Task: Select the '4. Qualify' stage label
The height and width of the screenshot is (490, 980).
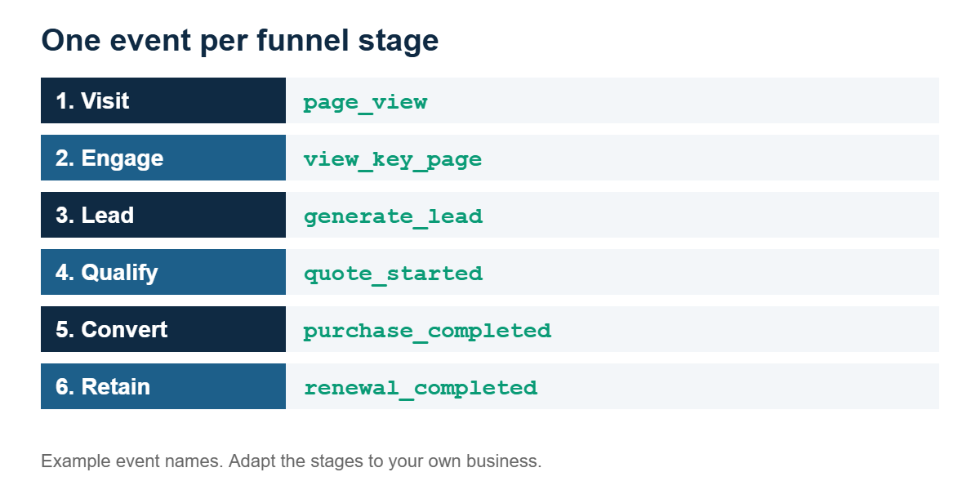Action: [163, 272]
